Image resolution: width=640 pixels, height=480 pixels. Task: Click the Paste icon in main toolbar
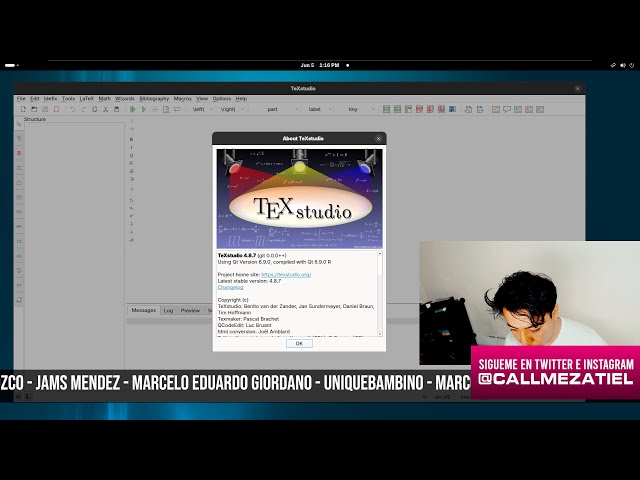[x=116, y=109]
